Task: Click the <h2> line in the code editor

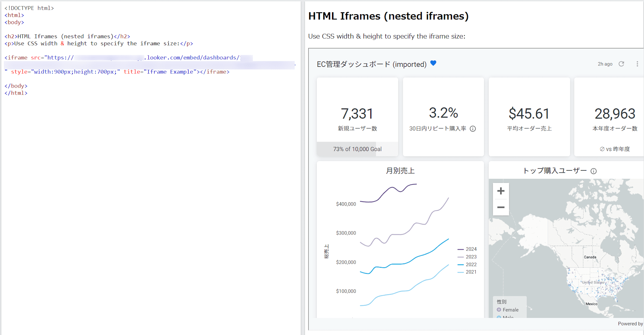Action: (67, 36)
